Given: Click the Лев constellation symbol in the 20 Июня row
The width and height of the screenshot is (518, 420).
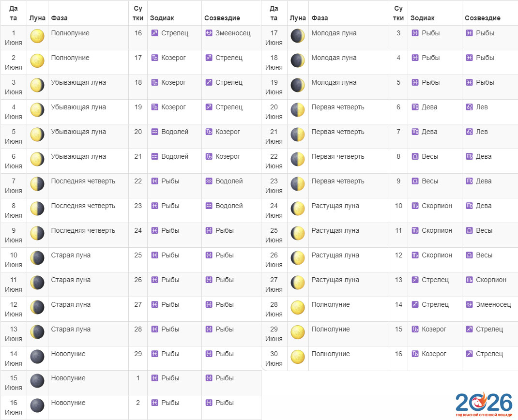Looking at the screenshot, I should pos(469,107).
